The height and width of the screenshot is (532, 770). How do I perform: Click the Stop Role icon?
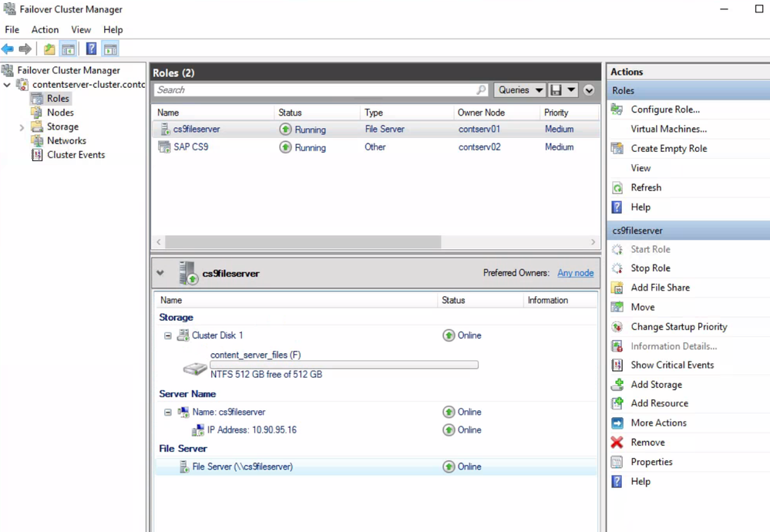[617, 268]
